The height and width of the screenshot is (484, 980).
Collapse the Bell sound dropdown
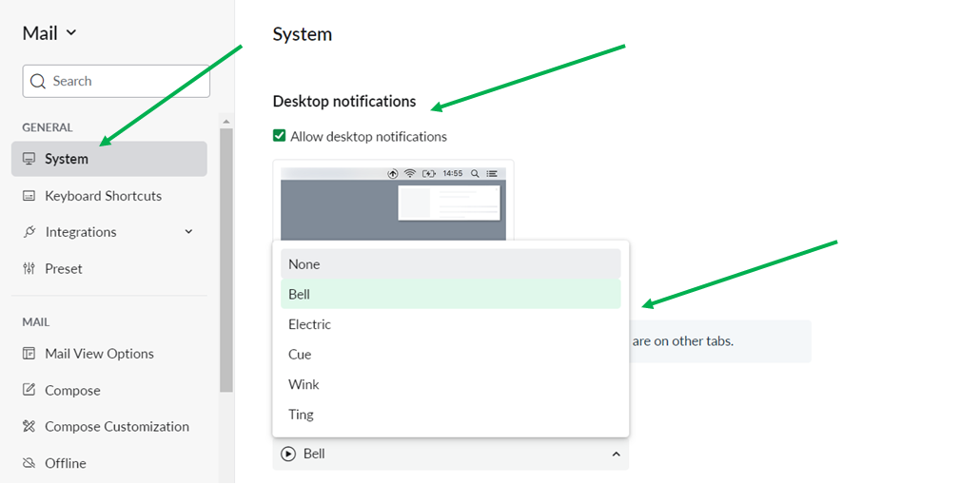616,454
